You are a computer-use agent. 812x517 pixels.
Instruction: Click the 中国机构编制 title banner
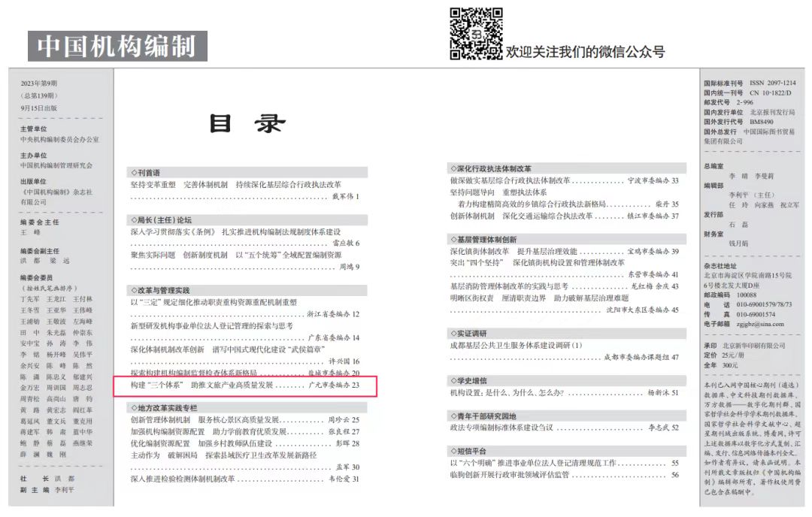coord(117,46)
